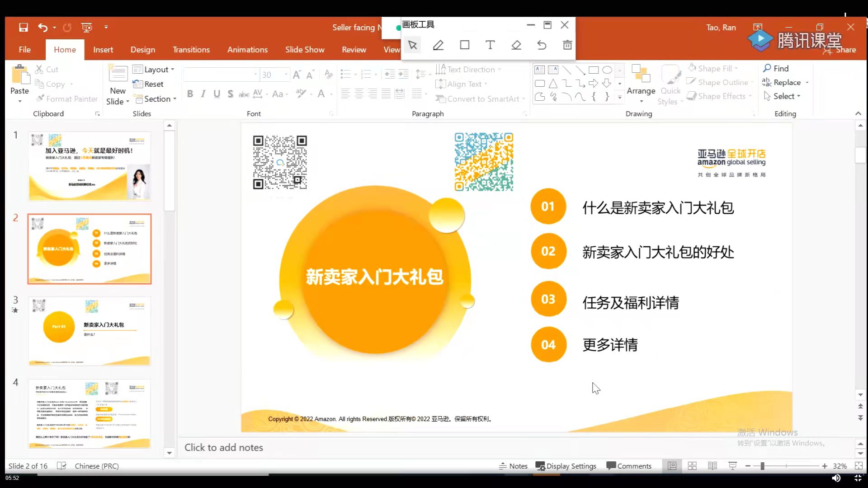The height and width of the screenshot is (488, 868).
Task: Switch to the Transitions ribbon tab
Action: click(x=191, y=50)
